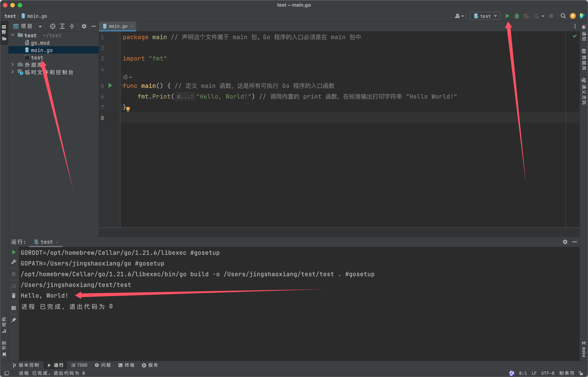Open the 问题 tool window

(x=103, y=365)
